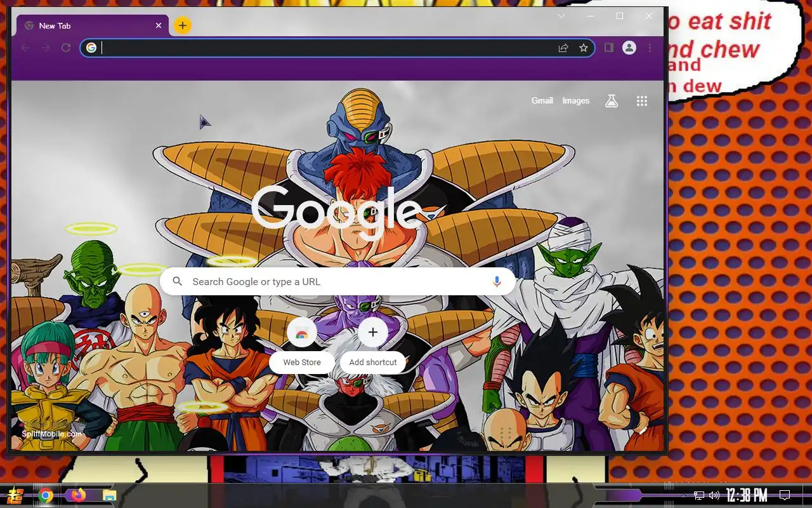This screenshot has width=812, height=508.
Task: Open the notification center icon
Action: point(785,496)
